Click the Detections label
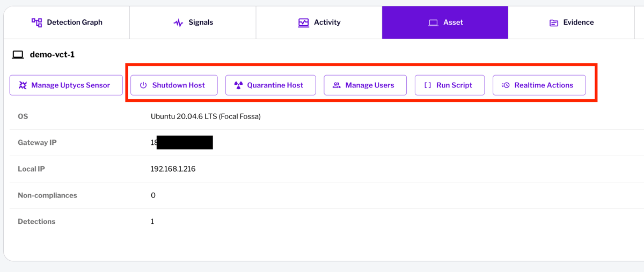This screenshot has height=272, width=644. pos(36,222)
